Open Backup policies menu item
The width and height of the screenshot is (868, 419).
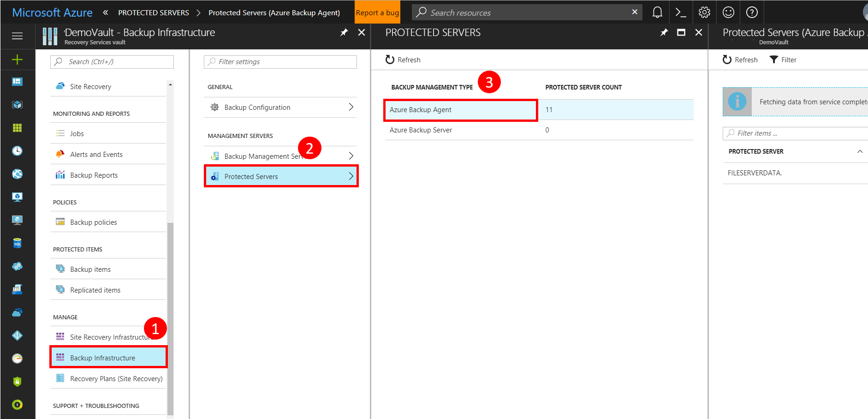click(108, 222)
